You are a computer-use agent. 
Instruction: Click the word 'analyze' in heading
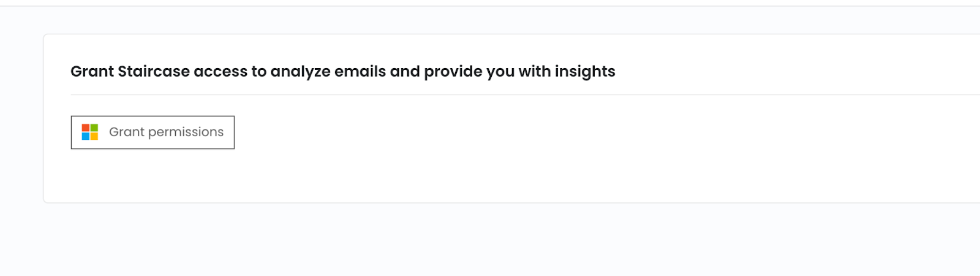(301, 72)
